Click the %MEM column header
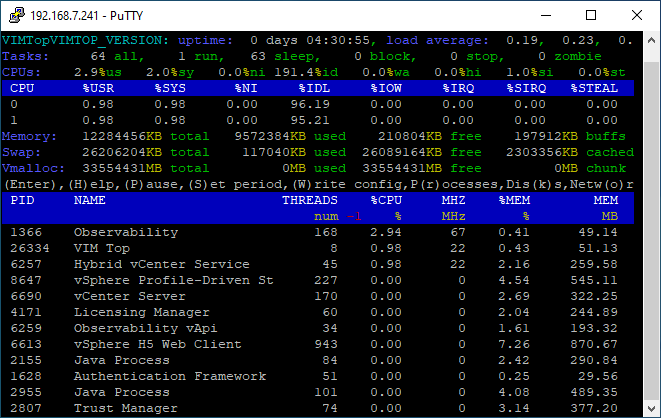 point(514,200)
